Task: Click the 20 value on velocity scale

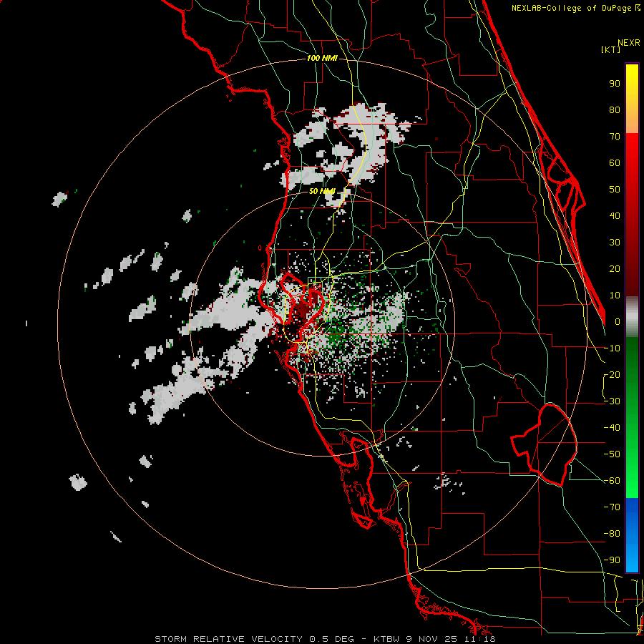Action: (x=615, y=268)
